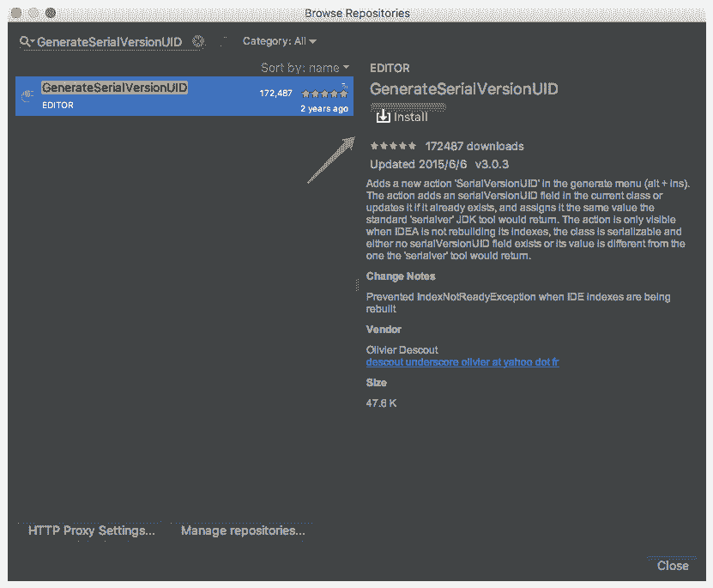Click the five-star rating above the update date
This screenshot has height=588, width=713.
click(x=393, y=146)
